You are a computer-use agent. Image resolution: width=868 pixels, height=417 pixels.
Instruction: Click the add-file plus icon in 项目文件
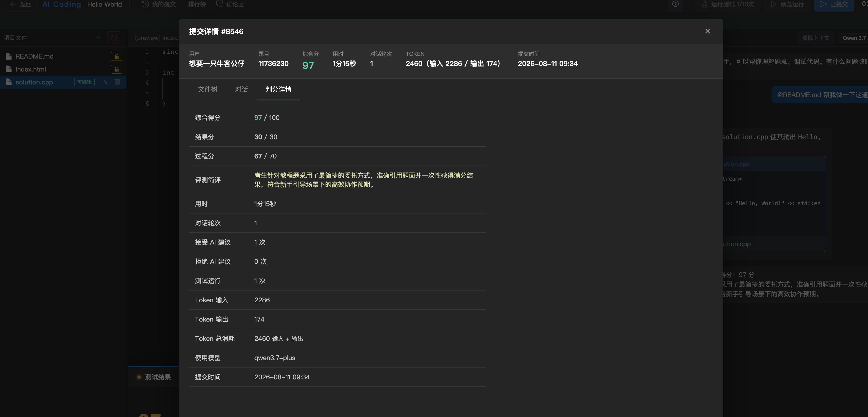pyautogui.click(x=98, y=37)
